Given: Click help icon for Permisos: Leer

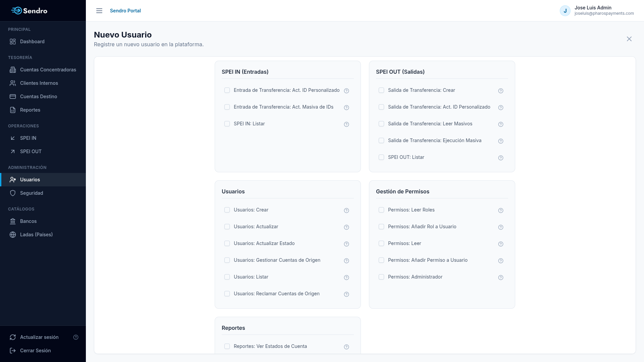Looking at the screenshot, I should point(501,244).
